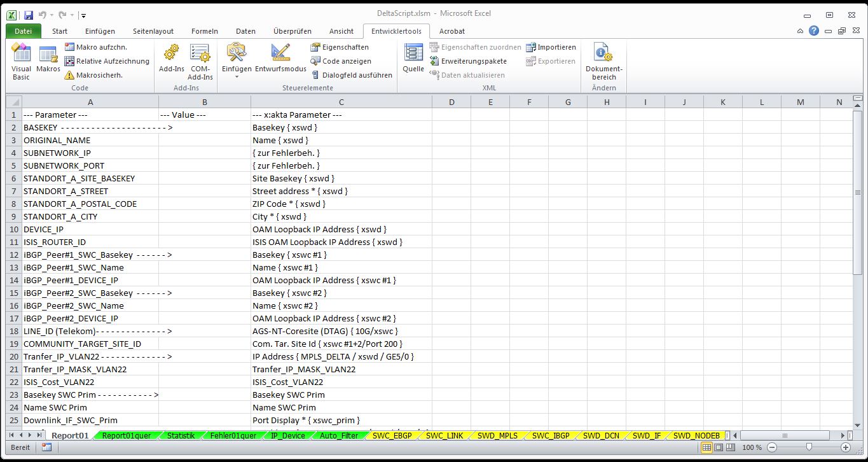Switch to the Statistik sheet tab
Screen dimensions: 868x462
pyautogui.click(x=181, y=436)
